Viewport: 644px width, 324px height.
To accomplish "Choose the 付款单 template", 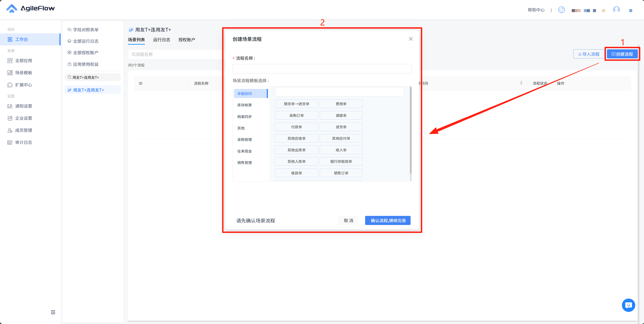I will [x=296, y=127].
